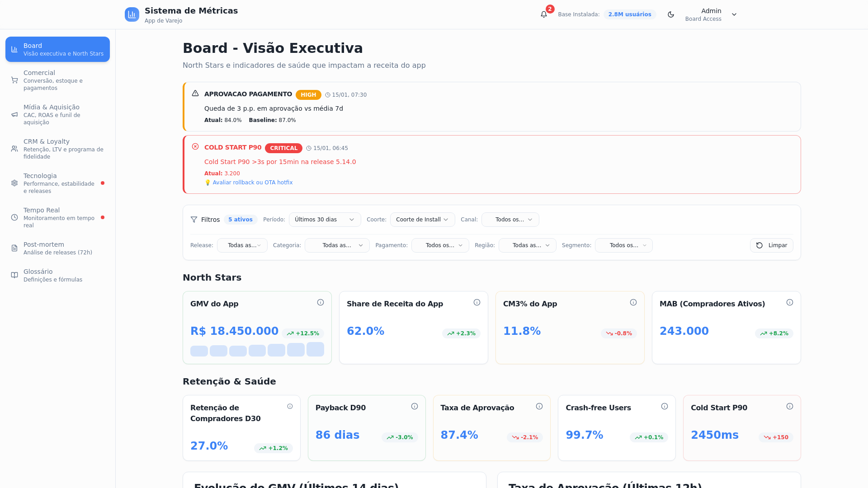Open the Segmento filter dropdown
Image resolution: width=868 pixels, height=488 pixels.
[x=624, y=245]
